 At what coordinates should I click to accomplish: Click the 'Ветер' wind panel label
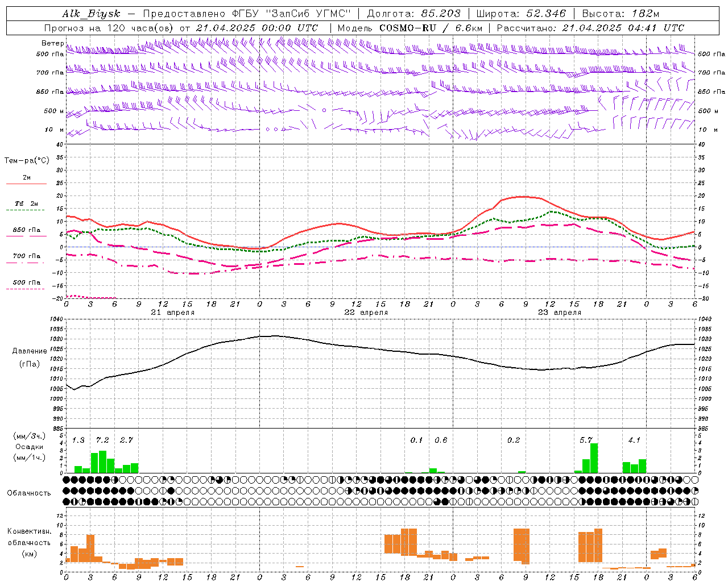coord(52,43)
